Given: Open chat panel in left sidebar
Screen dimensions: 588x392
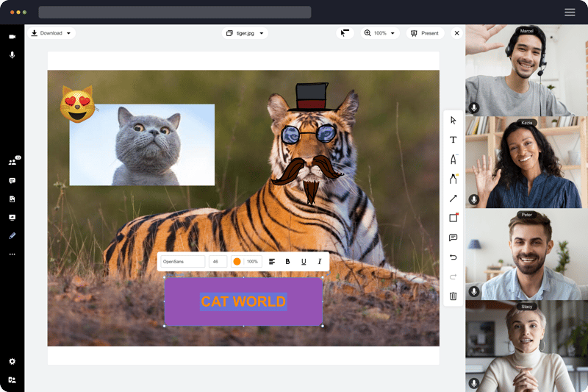Looking at the screenshot, I should point(12,180).
